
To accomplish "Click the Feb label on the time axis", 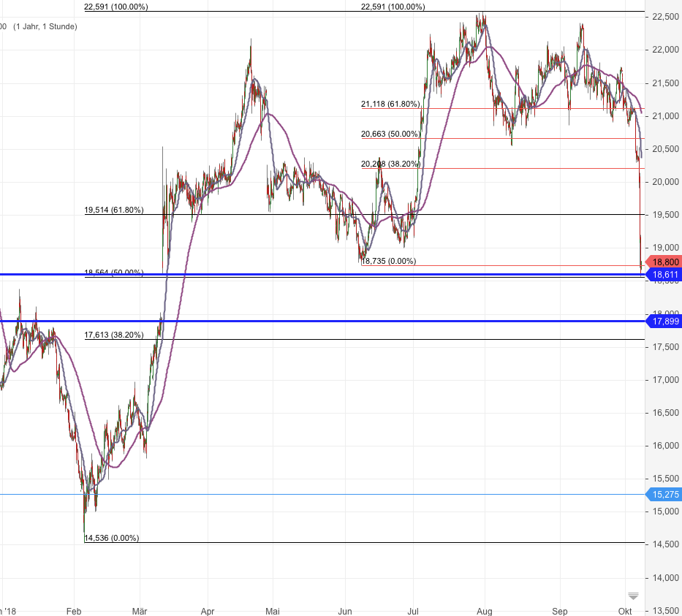I will point(73,611).
